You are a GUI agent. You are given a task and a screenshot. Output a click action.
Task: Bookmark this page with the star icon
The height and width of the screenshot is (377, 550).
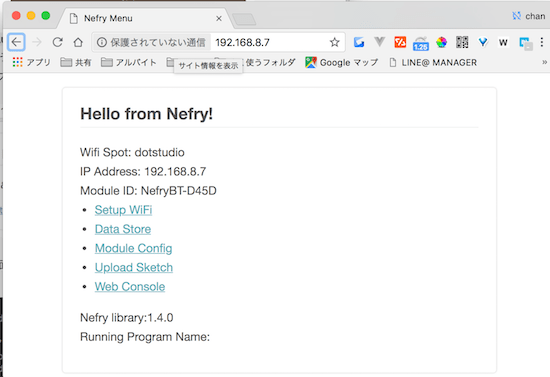tap(335, 42)
